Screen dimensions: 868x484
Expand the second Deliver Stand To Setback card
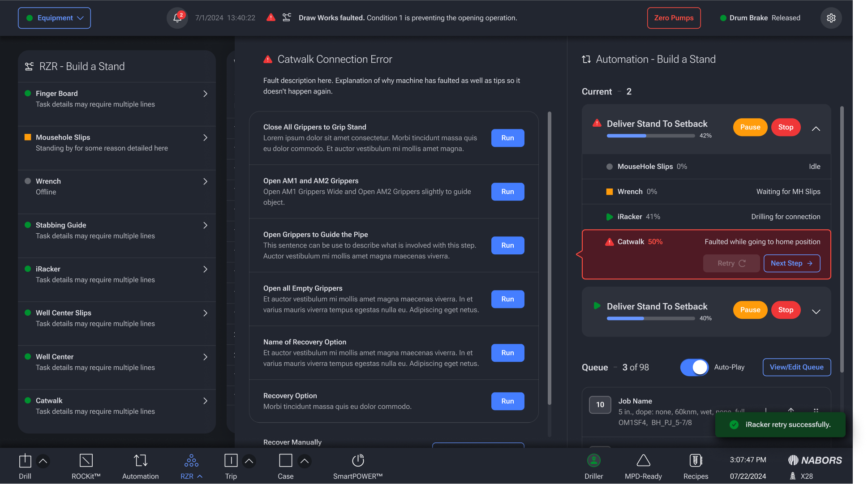[816, 312]
